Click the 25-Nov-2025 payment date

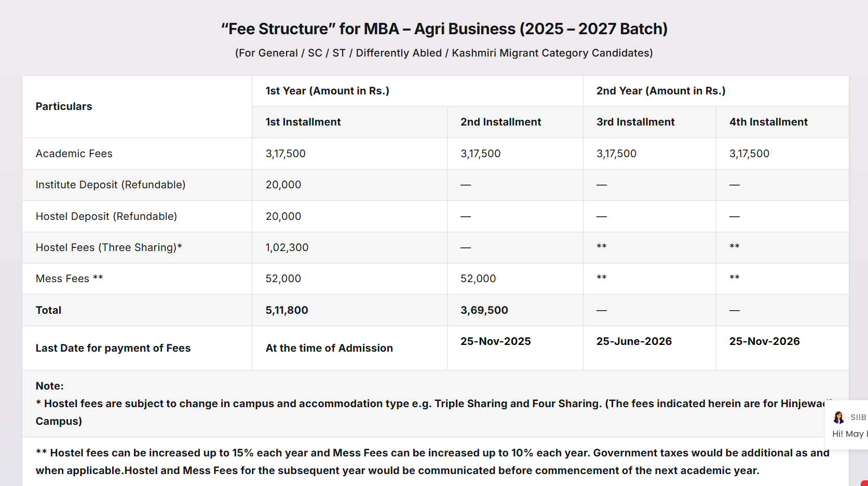click(x=495, y=341)
